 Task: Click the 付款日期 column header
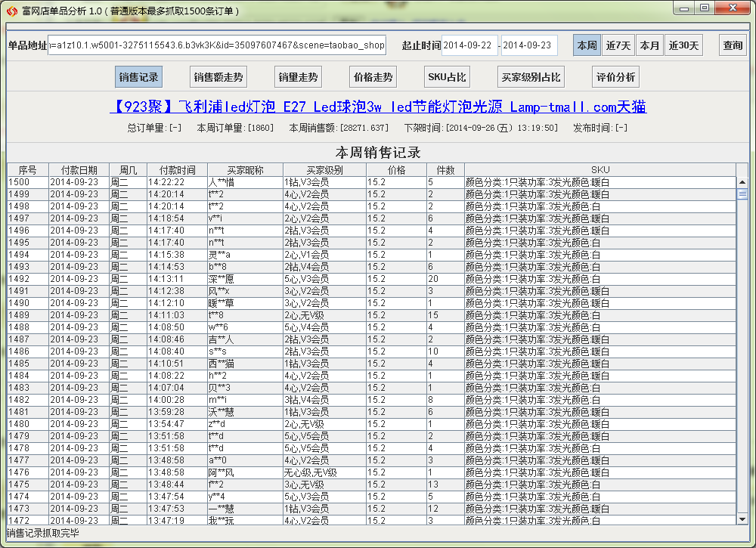click(79, 169)
